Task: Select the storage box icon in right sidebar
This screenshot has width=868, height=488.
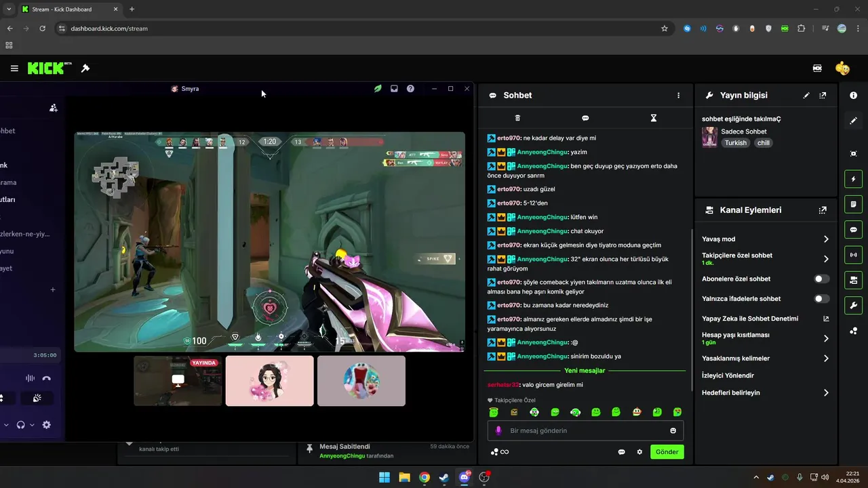Action: (x=853, y=280)
